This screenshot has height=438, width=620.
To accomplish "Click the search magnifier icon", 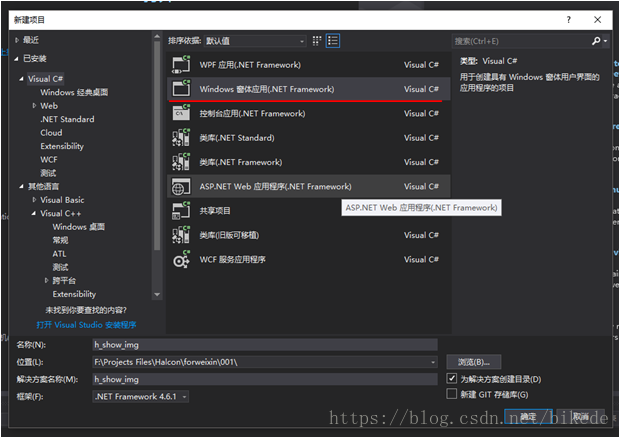I will pyautogui.click(x=596, y=41).
